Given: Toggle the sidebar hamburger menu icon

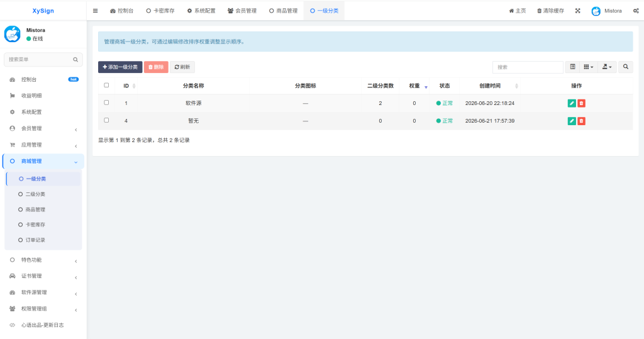Looking at the screenshot, I should (x=96, y=11).
